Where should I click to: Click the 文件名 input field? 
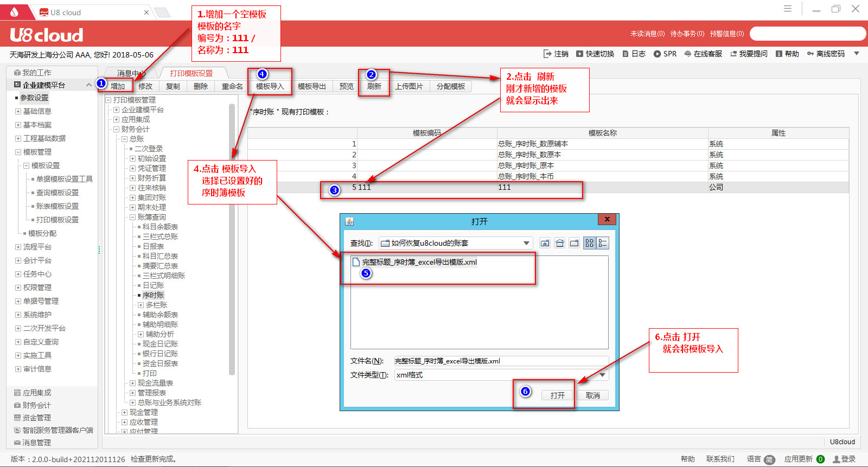(x=500, y=361)
